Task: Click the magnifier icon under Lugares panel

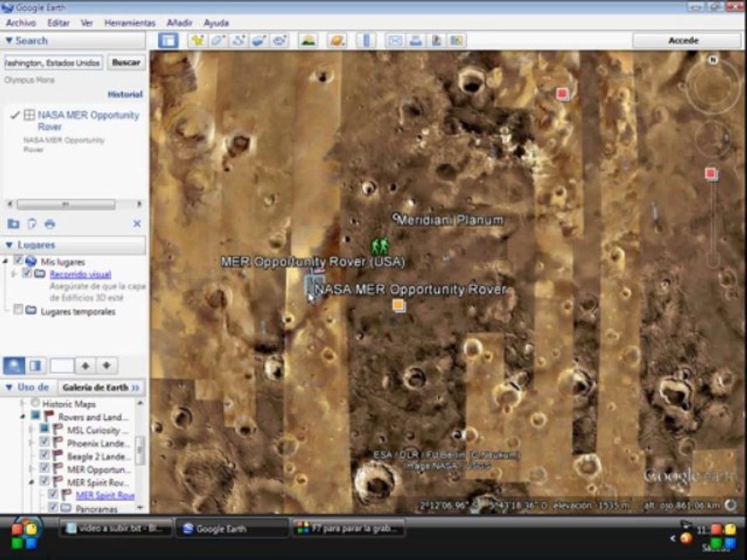Action: [x=14, y=366]
